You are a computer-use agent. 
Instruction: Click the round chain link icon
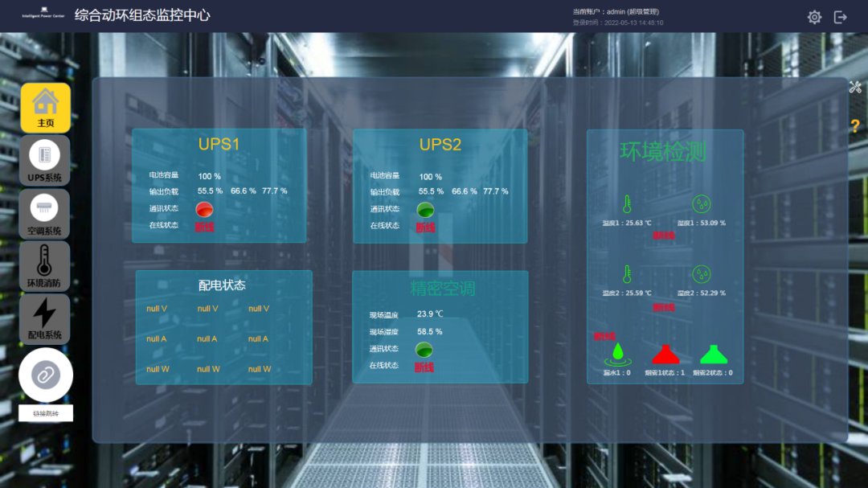pyautogui.click(x=46, y=375)
